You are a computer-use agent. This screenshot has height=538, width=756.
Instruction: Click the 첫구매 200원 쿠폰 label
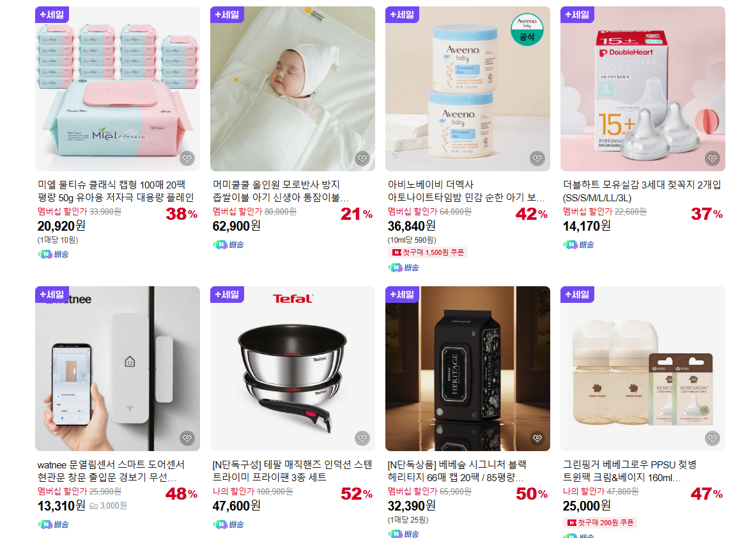point(600,523)
